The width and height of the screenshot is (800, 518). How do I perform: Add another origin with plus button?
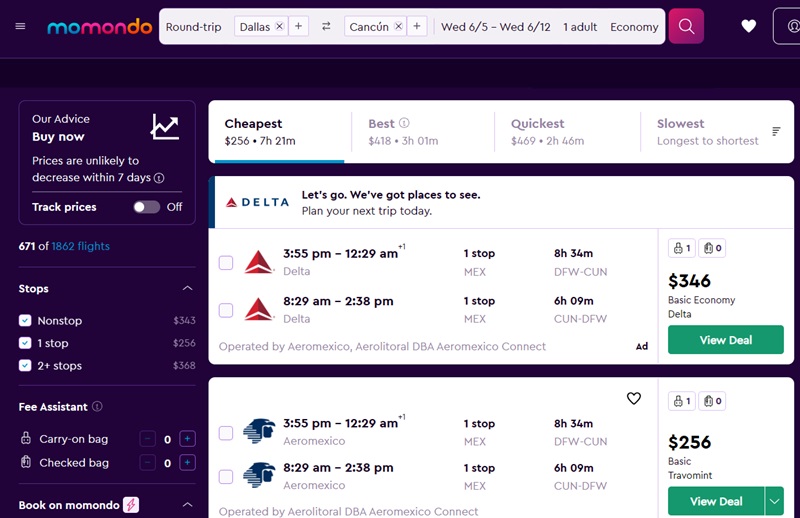(x=298, y=26)
